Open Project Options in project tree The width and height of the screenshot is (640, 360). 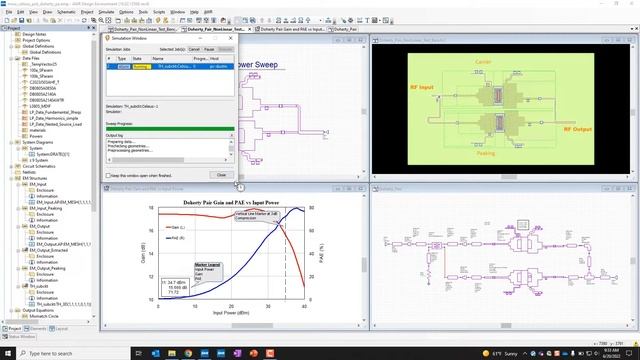(x=36, y=40)
